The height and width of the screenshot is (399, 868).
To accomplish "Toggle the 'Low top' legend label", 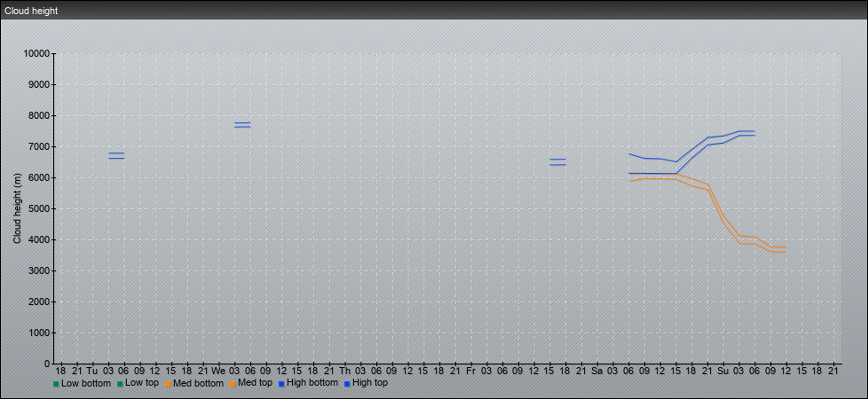I will coord(142,383).
